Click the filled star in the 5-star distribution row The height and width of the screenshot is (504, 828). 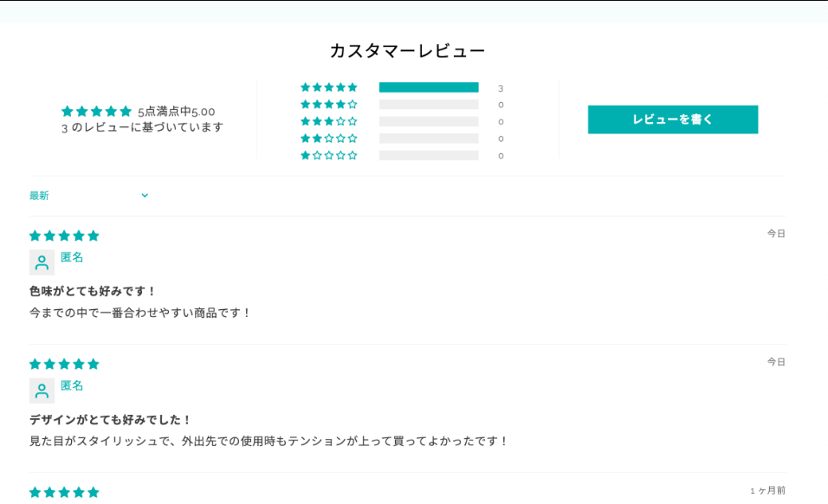[305, 87]
